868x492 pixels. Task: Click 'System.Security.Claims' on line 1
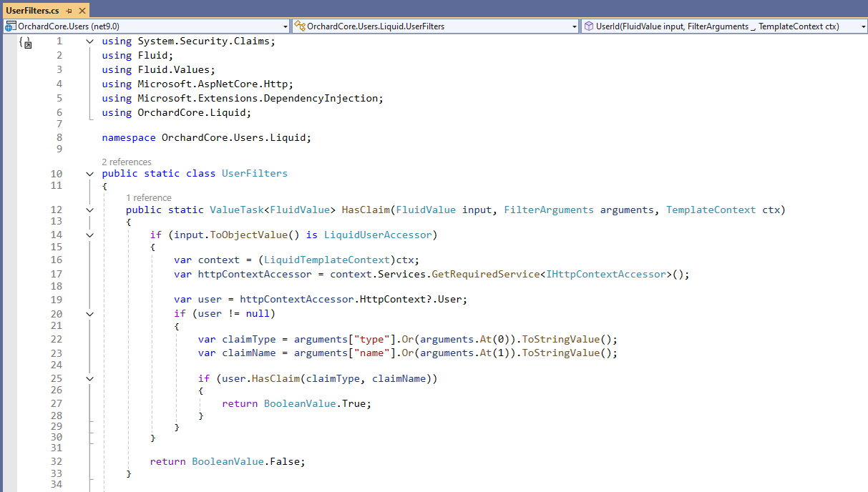click(203, 41)
